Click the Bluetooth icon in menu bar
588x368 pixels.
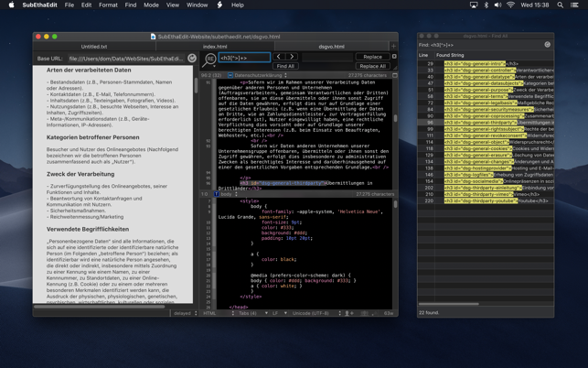click(x=486, y=5)
